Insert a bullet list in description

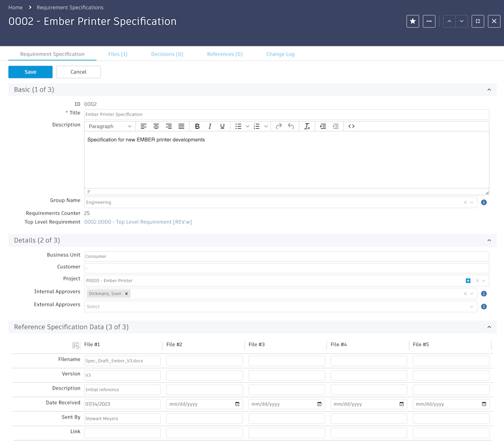pyautogui.click(x=238, y=127)
